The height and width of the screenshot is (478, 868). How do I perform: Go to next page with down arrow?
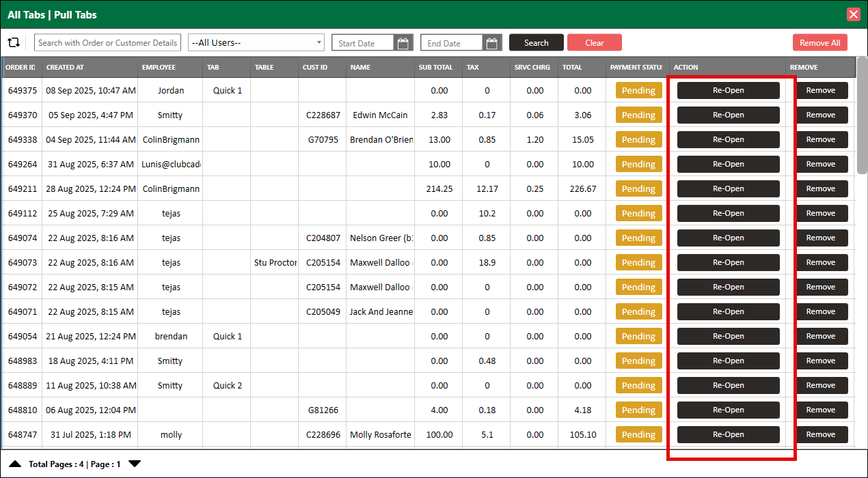[x=135, y=464]
